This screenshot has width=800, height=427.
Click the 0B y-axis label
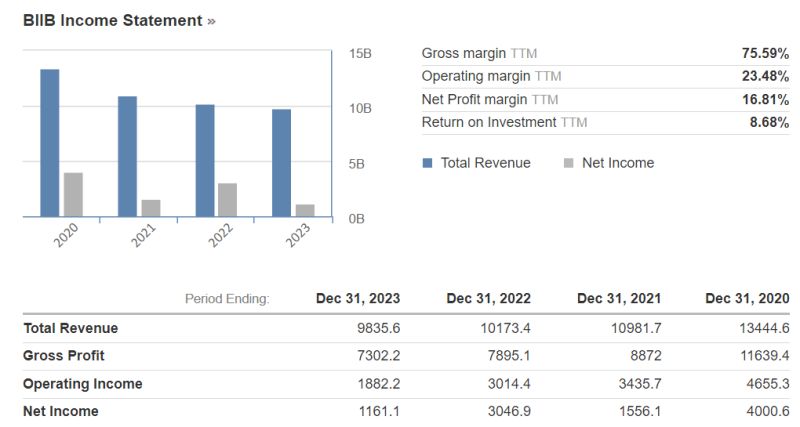click(357, 219)
